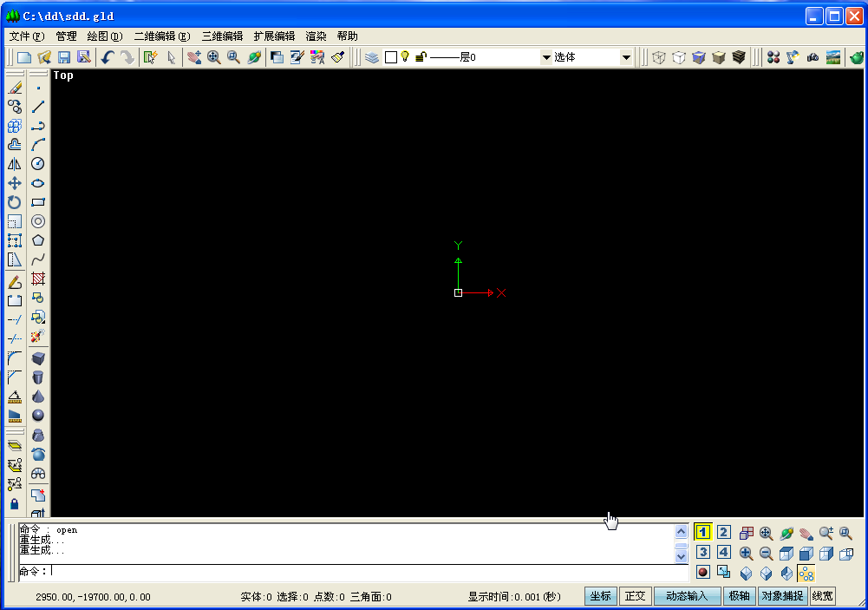Open the 扩展编辑 menu
This screenshot has height=610, width=868.
coord(274,36)
